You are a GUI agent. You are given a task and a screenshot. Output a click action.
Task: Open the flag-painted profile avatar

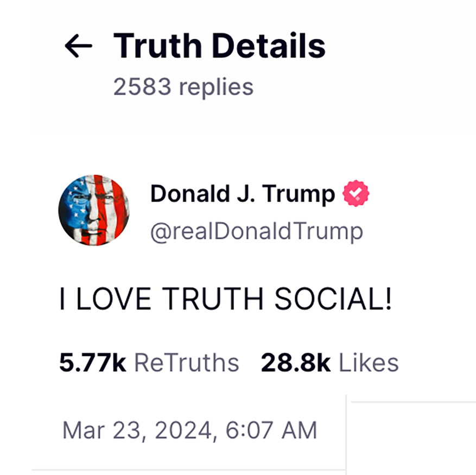point(93,210)
